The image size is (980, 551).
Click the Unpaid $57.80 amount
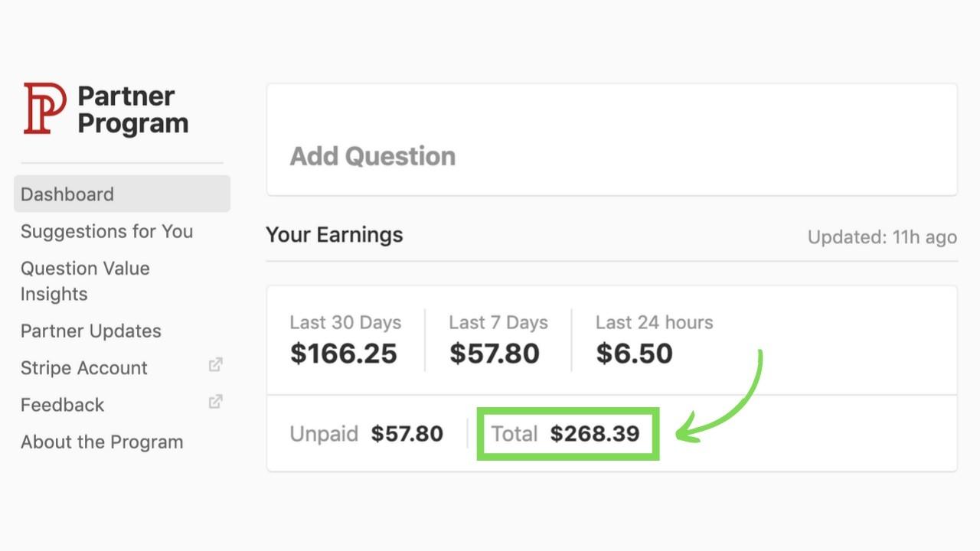click(407, 434)
